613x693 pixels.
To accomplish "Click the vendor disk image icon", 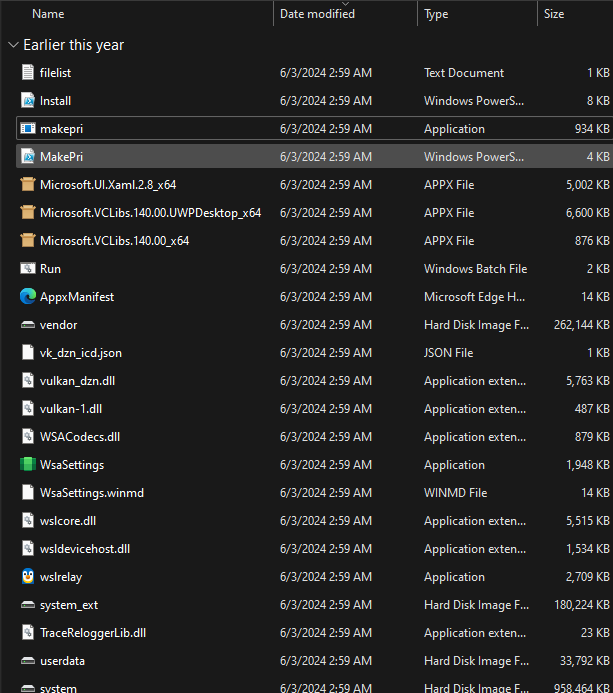I will click(x=27, y=325).
